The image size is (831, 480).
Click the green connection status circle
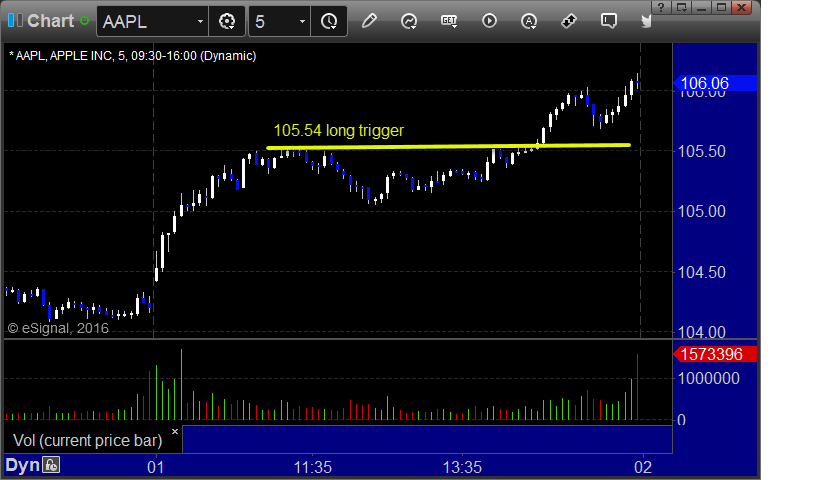point(84,21)
